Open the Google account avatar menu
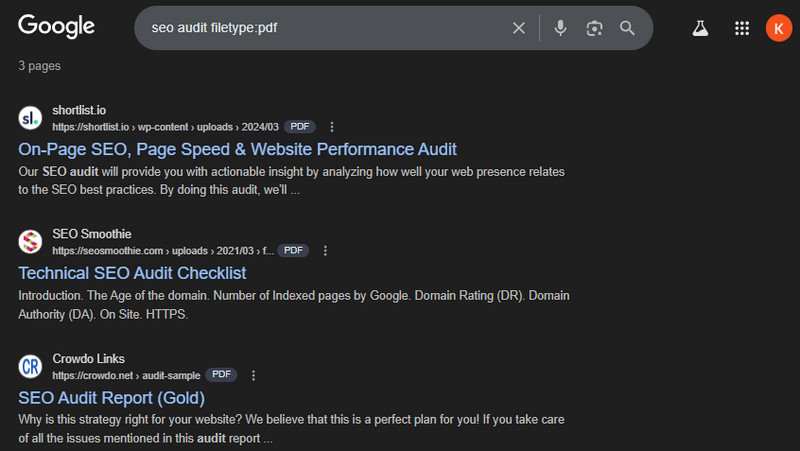 pos(778,28)
